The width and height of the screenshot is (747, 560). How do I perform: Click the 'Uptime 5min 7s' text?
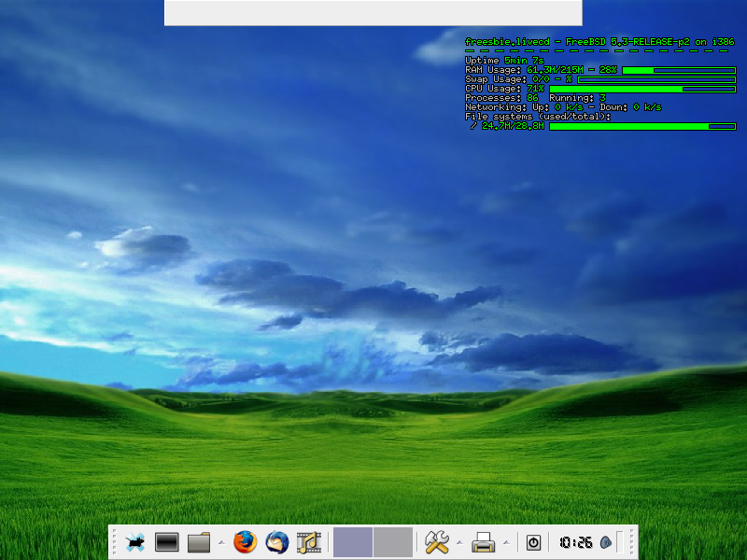[504, 61]
